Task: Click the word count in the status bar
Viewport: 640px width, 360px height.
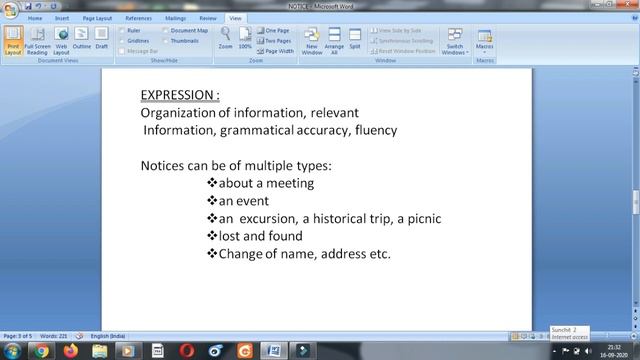Action: (x=53, y=336)
